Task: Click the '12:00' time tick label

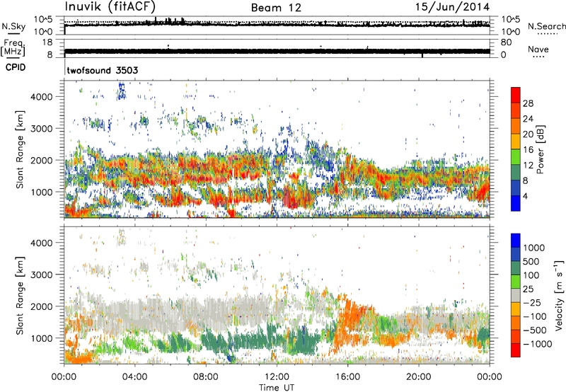Action: 277,377
